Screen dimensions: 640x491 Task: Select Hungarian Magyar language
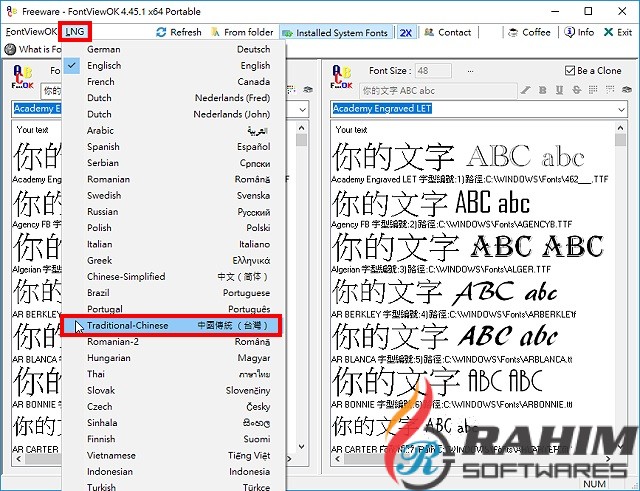tap(173, 358)
